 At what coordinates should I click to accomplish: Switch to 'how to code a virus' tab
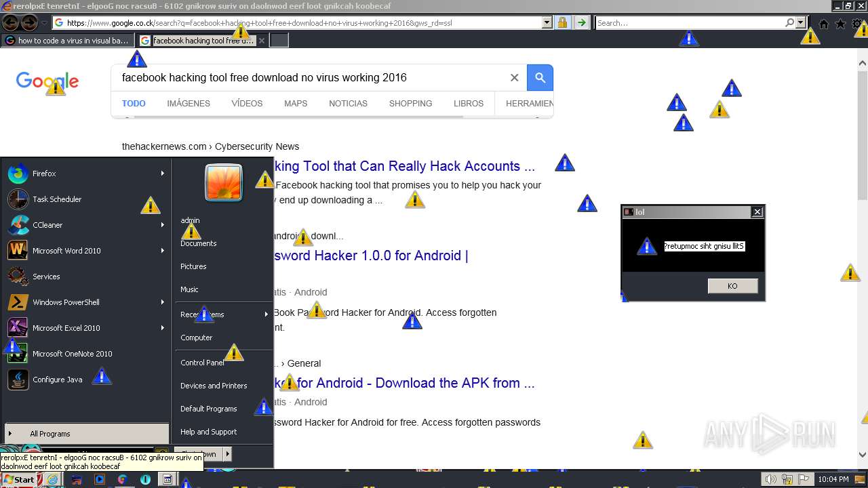click(x=68, y=41)
